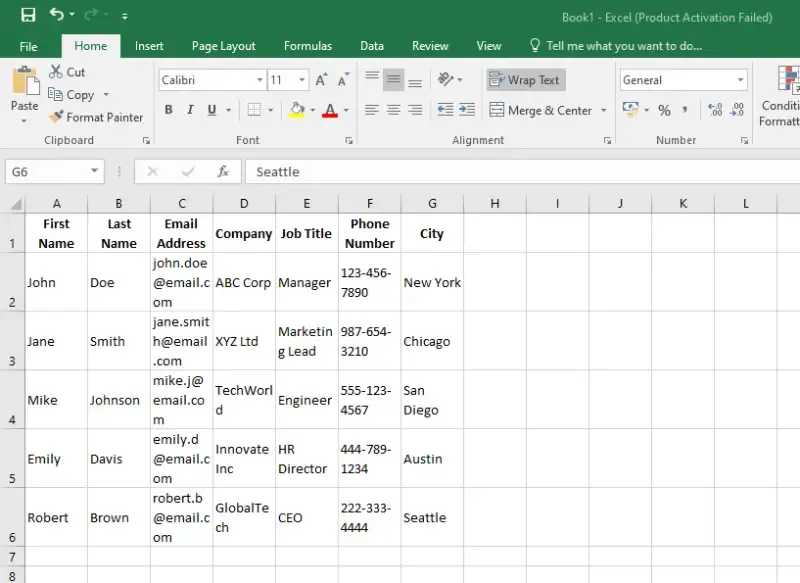Click the Insert Function fx icon
This screenshot has height=583, width=800.
(x=223, y=171)
